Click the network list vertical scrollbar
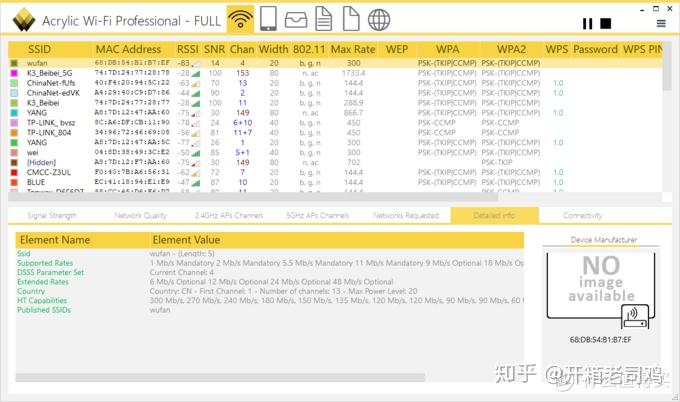This screenshot has width=680, height=402. [x=667, y=76]
